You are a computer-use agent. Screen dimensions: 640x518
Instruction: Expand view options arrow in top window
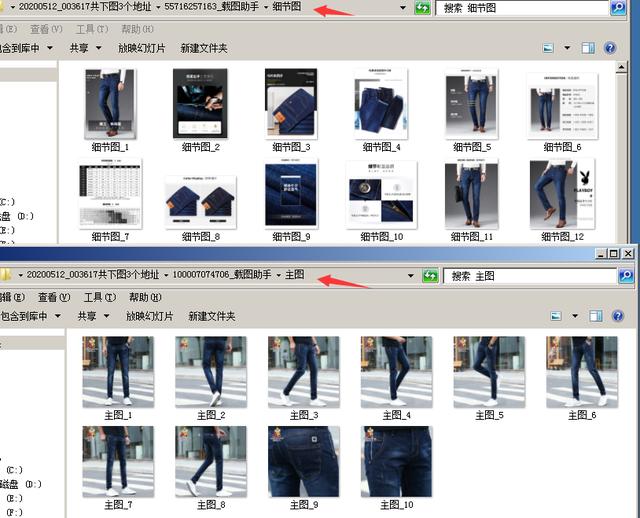(567, 48)
